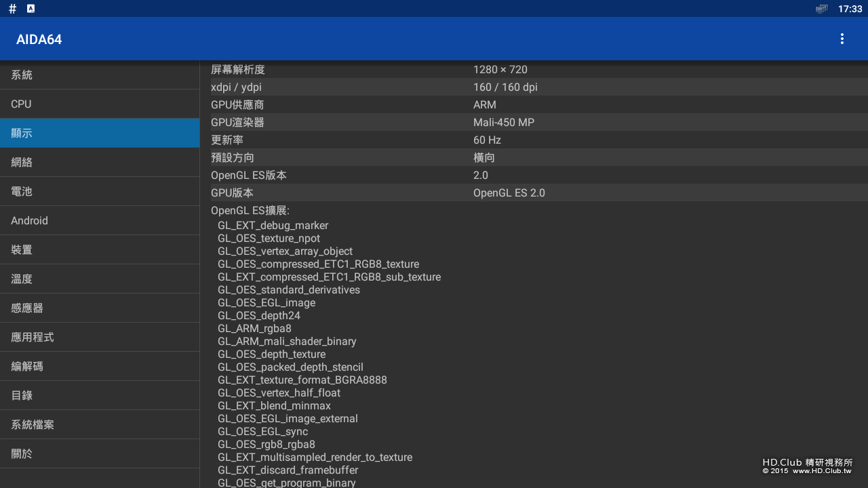Viewport: 868px width, 488px height.
Task: Open the 應用程式 category
Action: tap(100, 337)
